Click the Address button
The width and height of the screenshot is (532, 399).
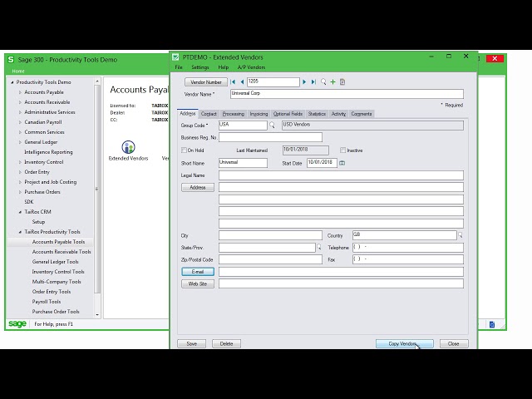pyautogui.click(x=198, y=187)
